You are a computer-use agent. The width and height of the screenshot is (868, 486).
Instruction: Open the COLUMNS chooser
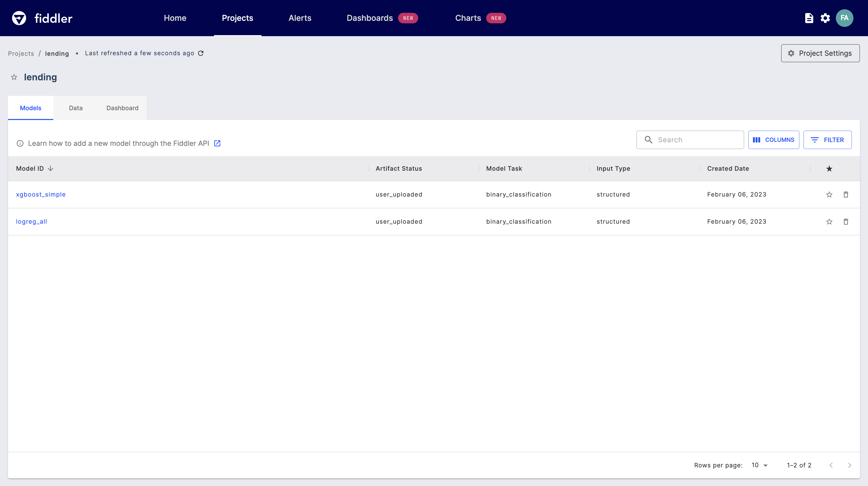[x=773, y=140]
